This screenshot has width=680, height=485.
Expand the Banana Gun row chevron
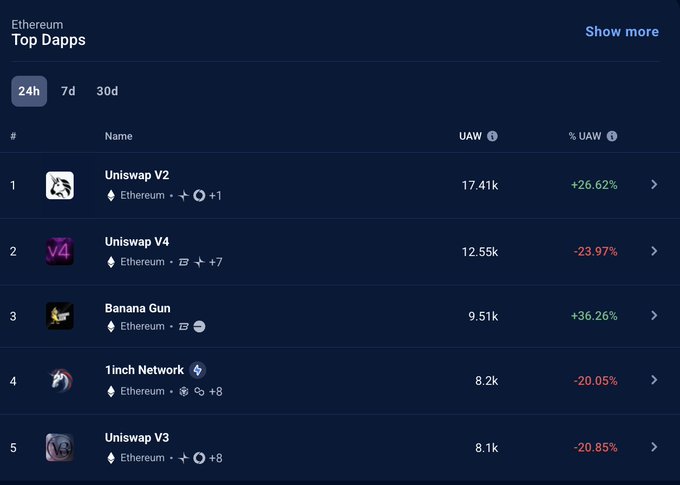pyautogui.click(x=654, y=316)
